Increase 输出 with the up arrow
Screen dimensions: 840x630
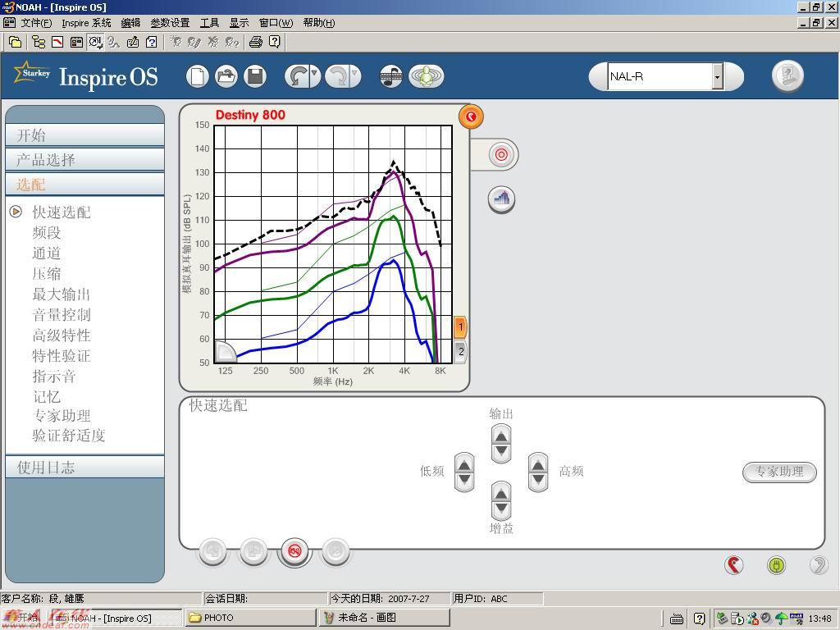click(x=501, y=436)
